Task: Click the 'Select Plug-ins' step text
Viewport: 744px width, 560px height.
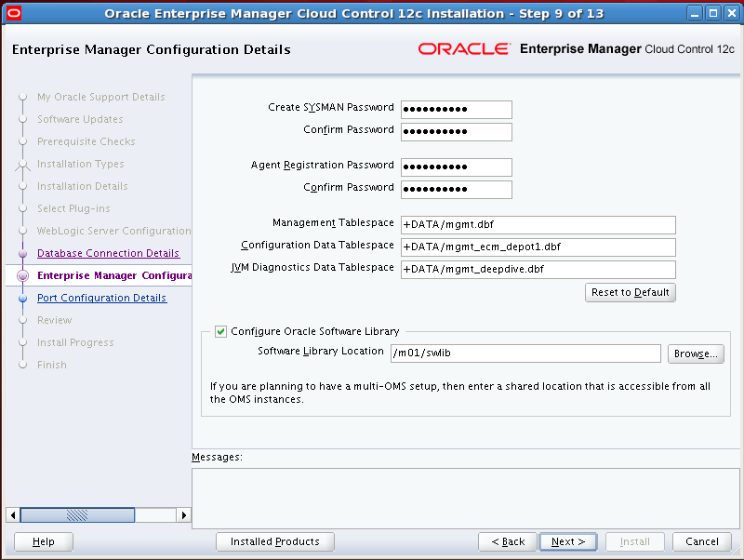Action: click(x=73, y=208)
